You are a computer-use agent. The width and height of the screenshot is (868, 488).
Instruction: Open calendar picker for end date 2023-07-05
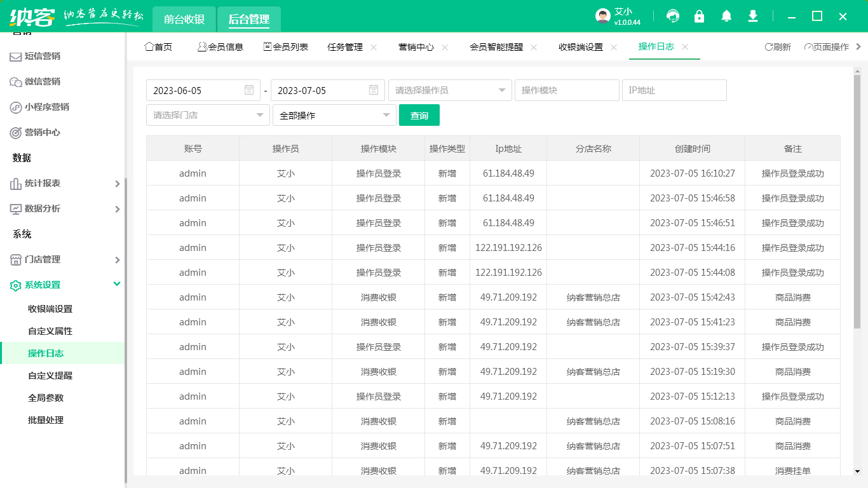[x=374, y=90]
